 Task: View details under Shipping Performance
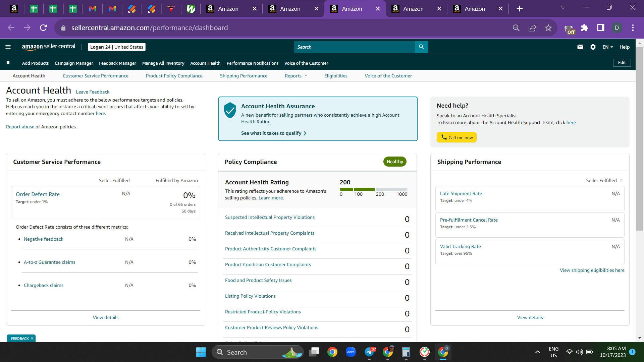coord(530,317)
